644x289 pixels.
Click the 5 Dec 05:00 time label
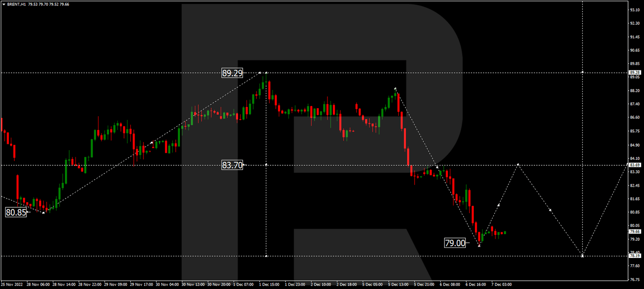[x=373, y=284]
